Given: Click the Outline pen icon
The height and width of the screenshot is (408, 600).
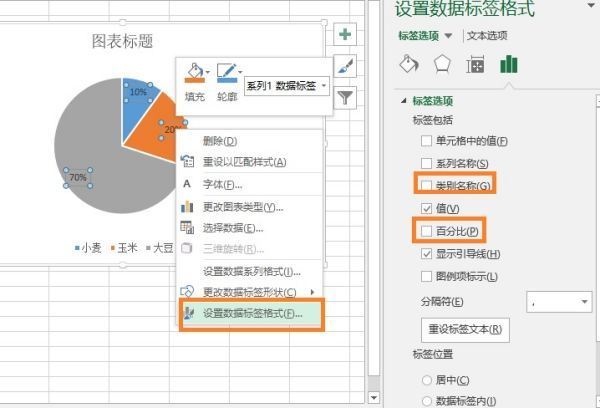Looking at the screenshot, I should click(227, 72).
